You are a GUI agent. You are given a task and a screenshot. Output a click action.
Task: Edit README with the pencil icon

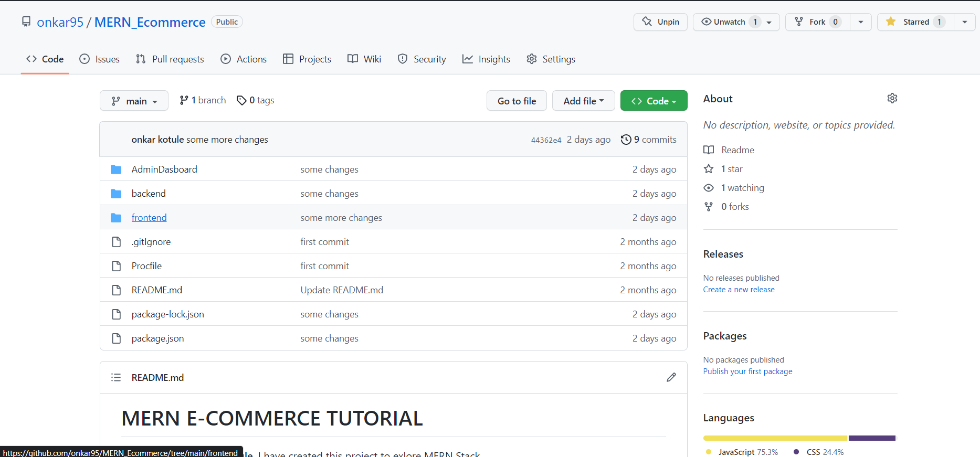671,377
